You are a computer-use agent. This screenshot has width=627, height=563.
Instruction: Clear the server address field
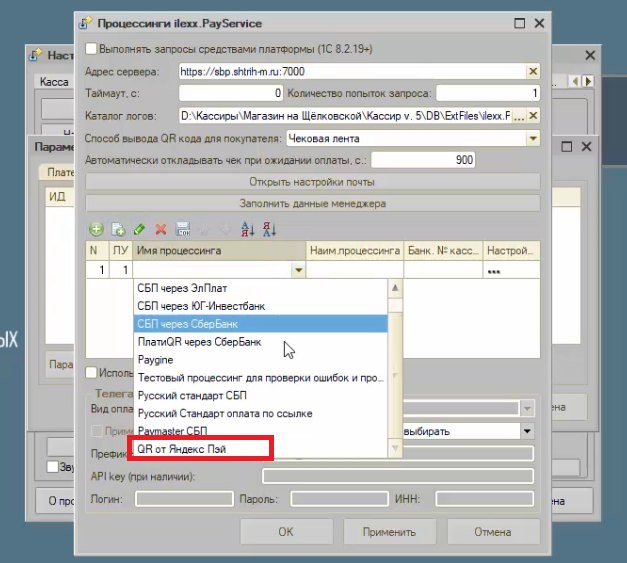[x=533, y=72]
